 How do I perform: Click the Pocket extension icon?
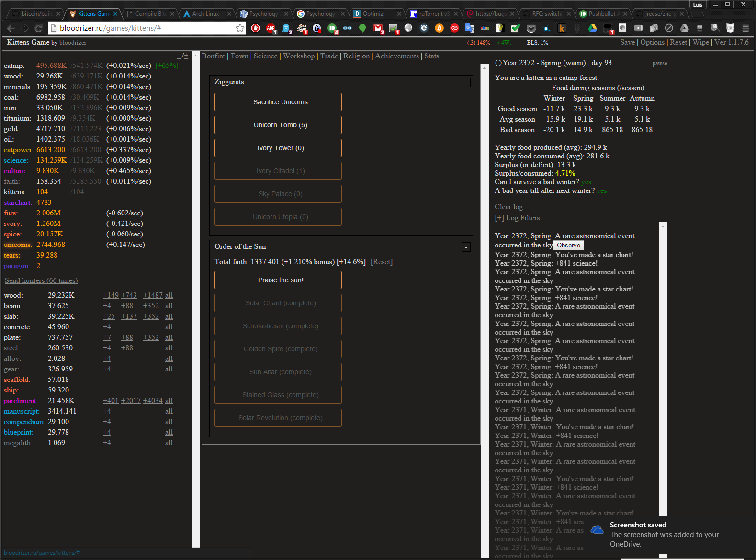tap(531, 28)
